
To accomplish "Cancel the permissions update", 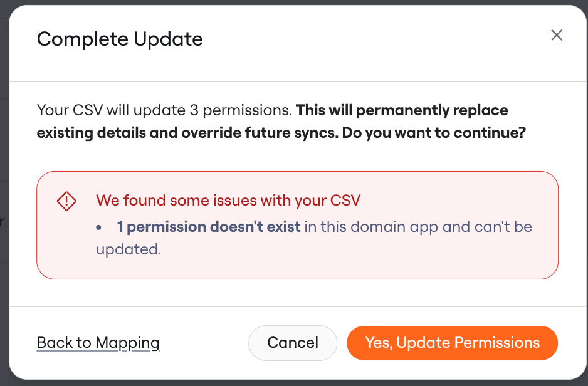I will [x=293, y=343].
